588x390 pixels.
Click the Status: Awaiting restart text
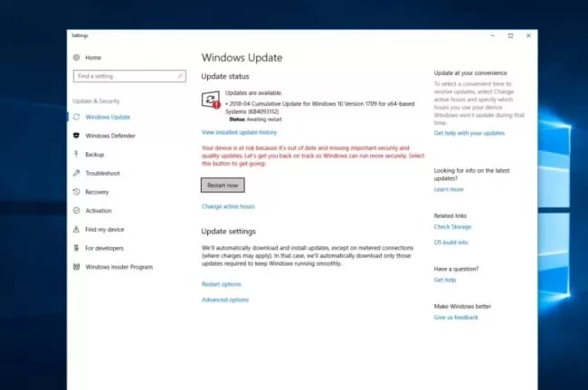coord(255,119)
